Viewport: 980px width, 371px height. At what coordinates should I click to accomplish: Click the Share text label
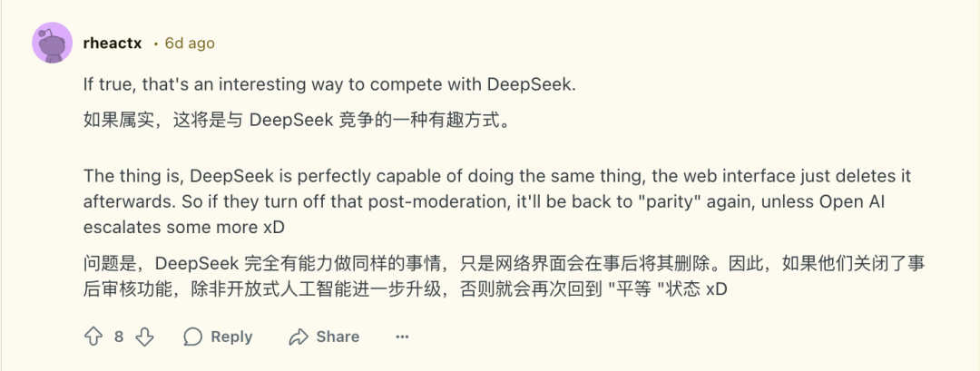[x=338, y=337]
